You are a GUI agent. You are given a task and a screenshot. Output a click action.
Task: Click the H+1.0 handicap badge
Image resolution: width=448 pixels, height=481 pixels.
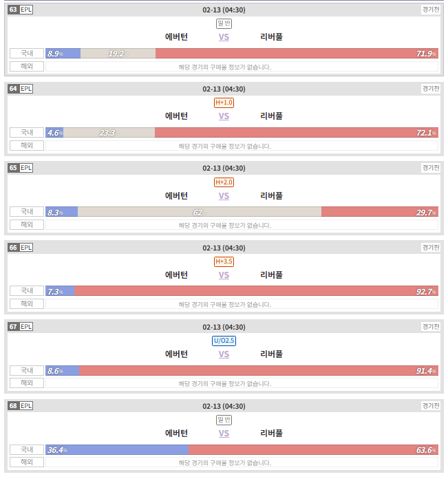pyautogui.click(x=224, y=103)
